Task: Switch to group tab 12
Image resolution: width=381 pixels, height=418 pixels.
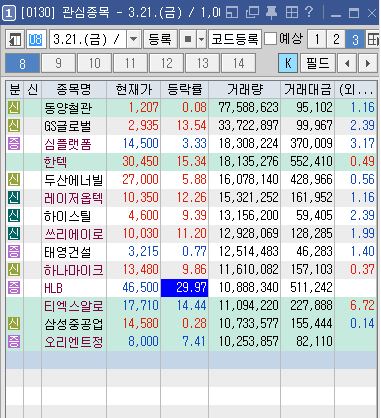Action: tap(166, 63)
